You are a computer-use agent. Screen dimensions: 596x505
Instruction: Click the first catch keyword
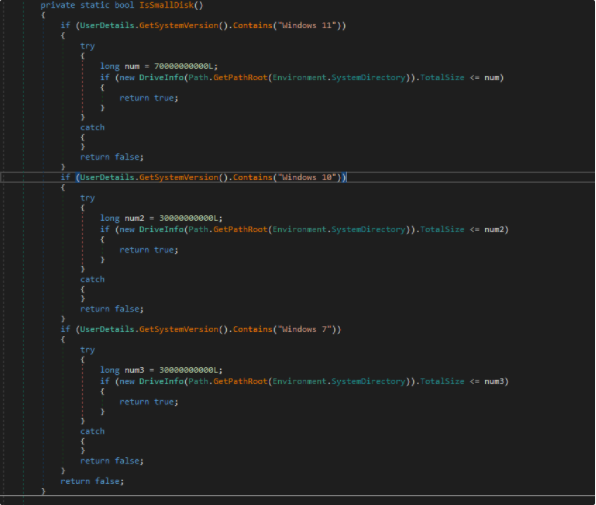point(92,127)
